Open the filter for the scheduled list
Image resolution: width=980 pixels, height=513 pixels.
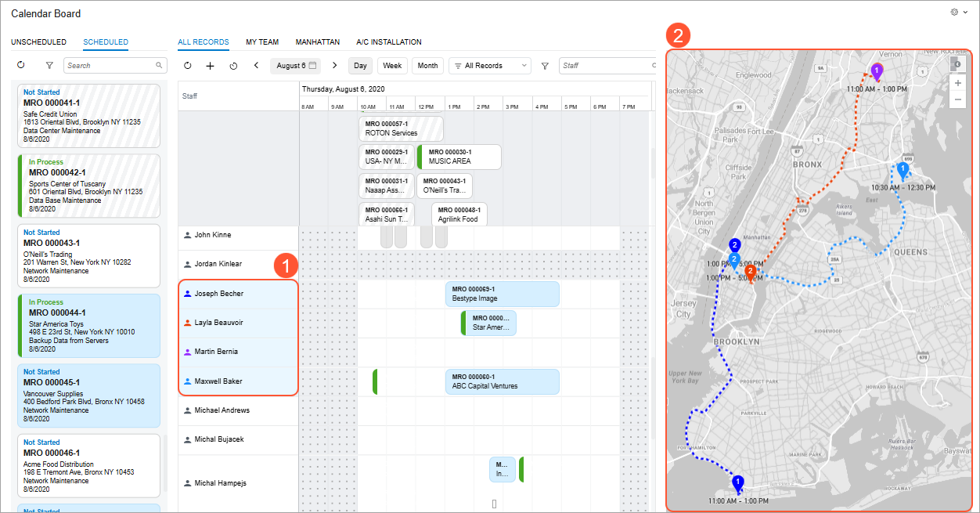coord(49,66)
